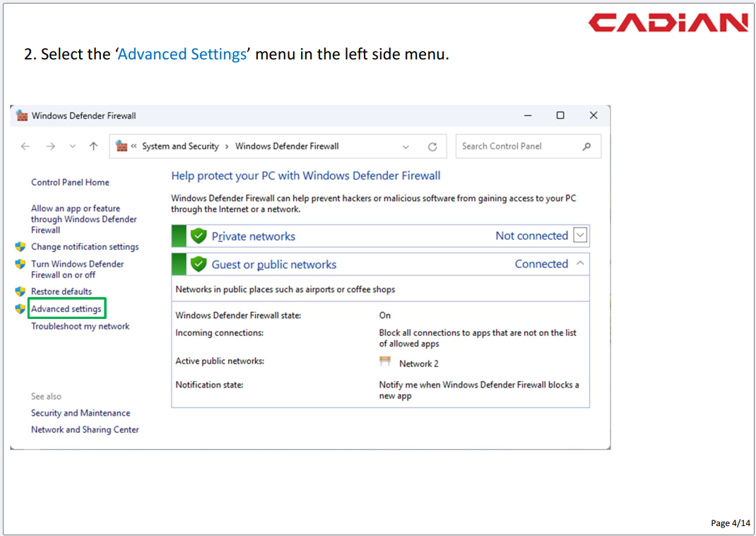
Task: Open Turn Windows Defender Firewall on or off
Action: click(77, 269)
